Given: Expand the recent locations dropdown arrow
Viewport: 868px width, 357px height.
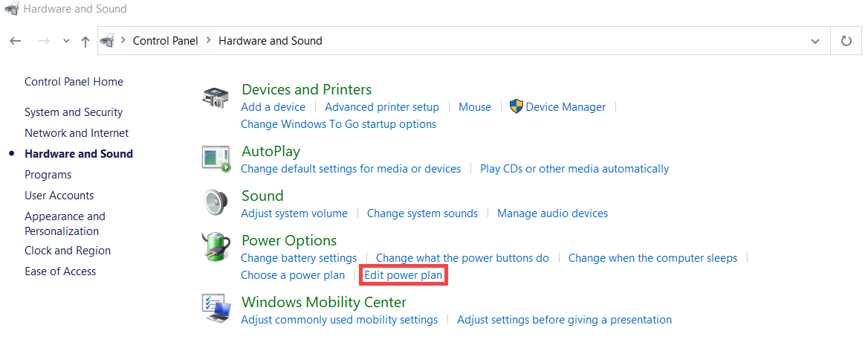Looking at the screenshot, I should (x=66, y=41).
